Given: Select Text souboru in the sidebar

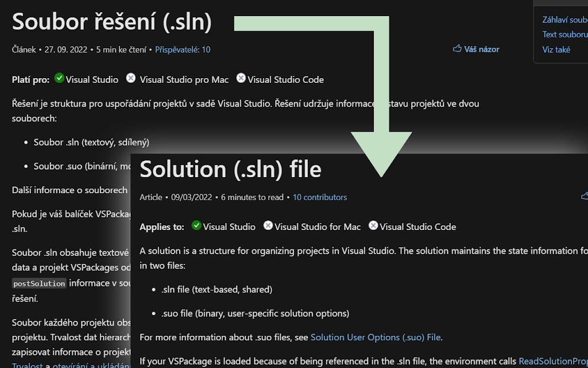Looking at the screenshot, I should (564, 34).
